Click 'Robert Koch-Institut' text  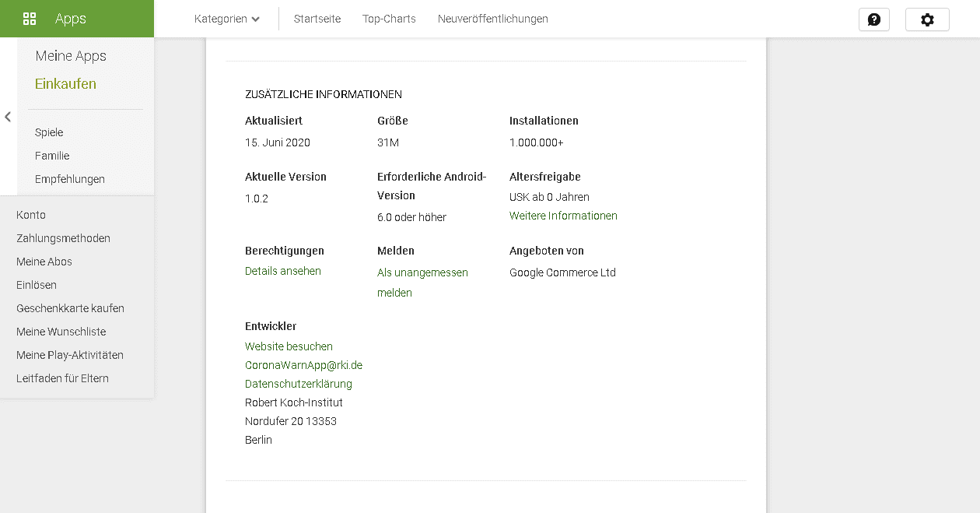coord(294,402)
